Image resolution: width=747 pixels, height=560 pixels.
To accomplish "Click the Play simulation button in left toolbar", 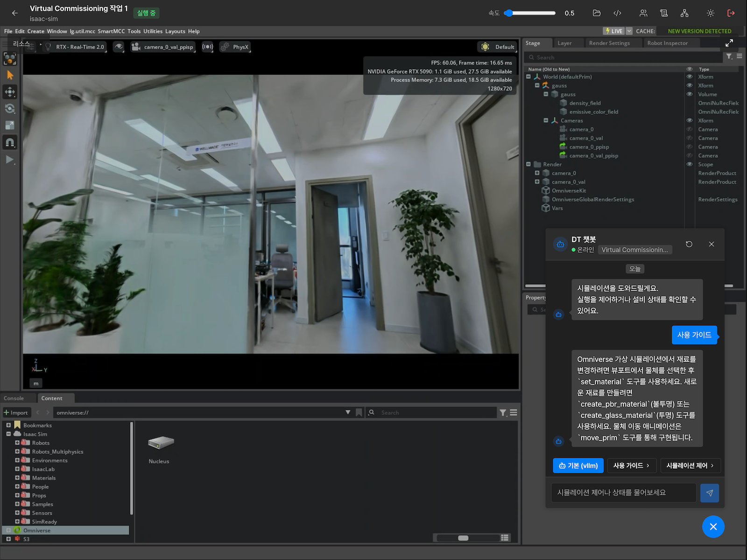I will (10, 160).
